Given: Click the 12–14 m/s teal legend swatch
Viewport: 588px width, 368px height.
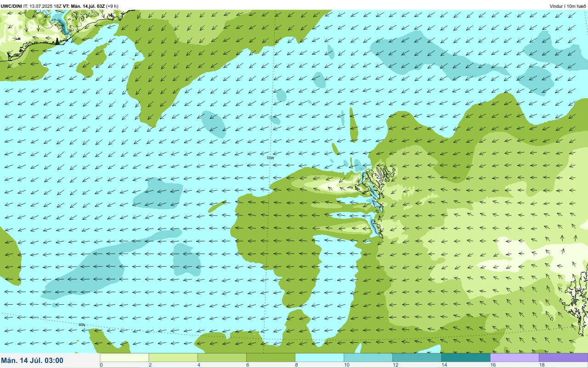Looking at the screenshot, I should tap(417, 357).
